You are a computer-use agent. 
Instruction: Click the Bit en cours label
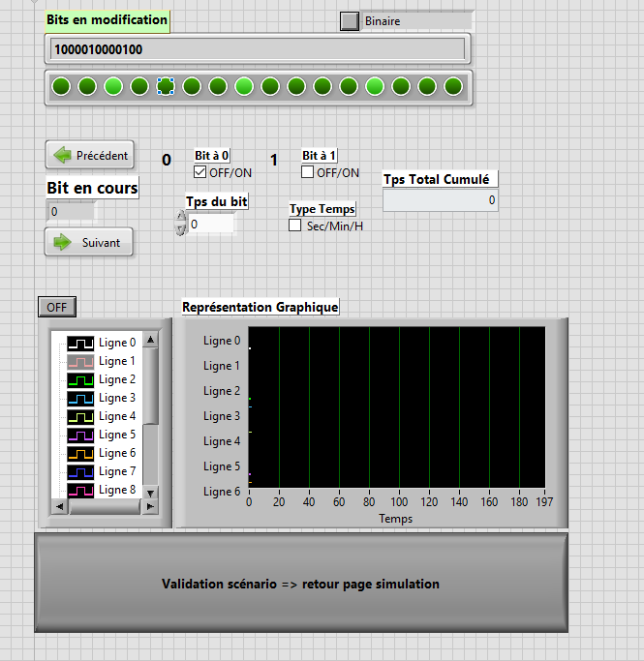coord(92,188)
